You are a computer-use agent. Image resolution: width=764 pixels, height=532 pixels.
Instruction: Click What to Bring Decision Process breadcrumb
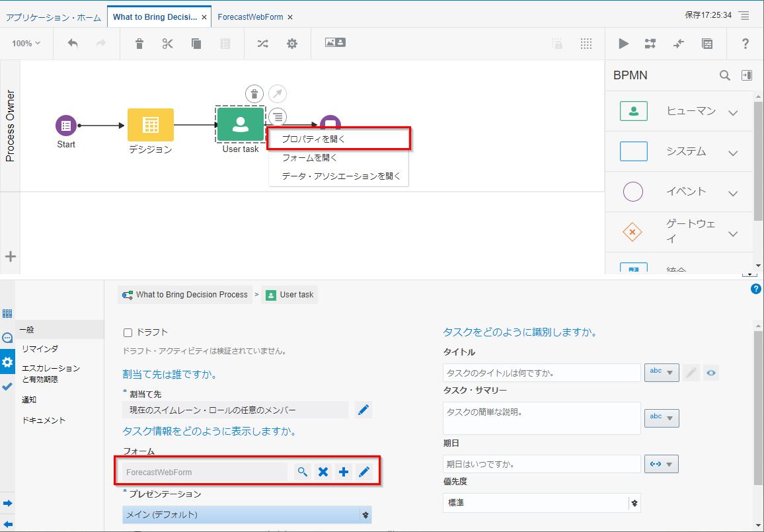(x=185, y=295)
